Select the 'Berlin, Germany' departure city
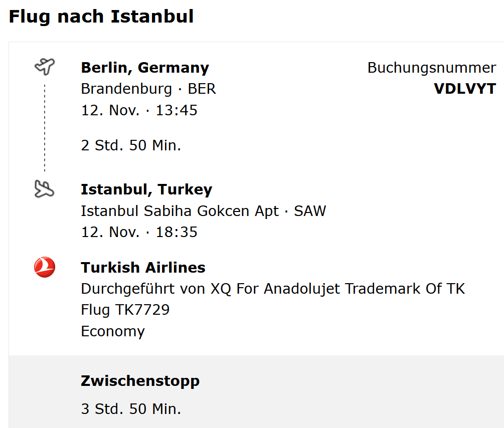The height and width of the screenshot is (428, 504). [x=145, y=67]
